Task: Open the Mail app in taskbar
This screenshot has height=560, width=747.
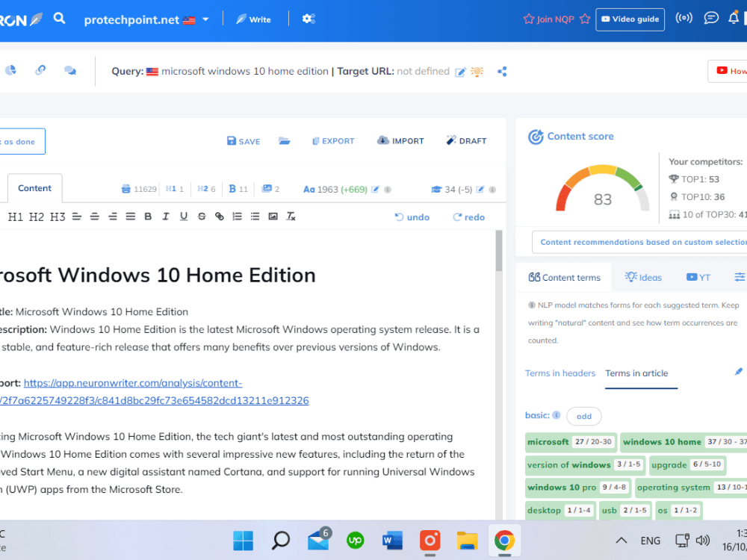Action: point(318,540)
